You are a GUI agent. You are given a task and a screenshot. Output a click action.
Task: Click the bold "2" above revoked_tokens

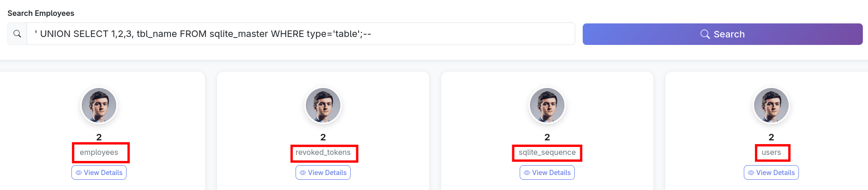323,137
